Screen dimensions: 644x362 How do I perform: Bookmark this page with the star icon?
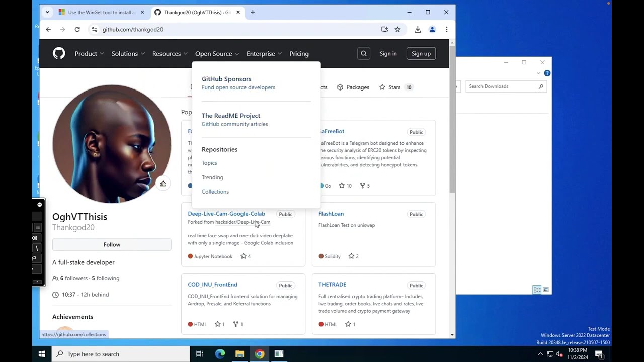click(397, 30)
